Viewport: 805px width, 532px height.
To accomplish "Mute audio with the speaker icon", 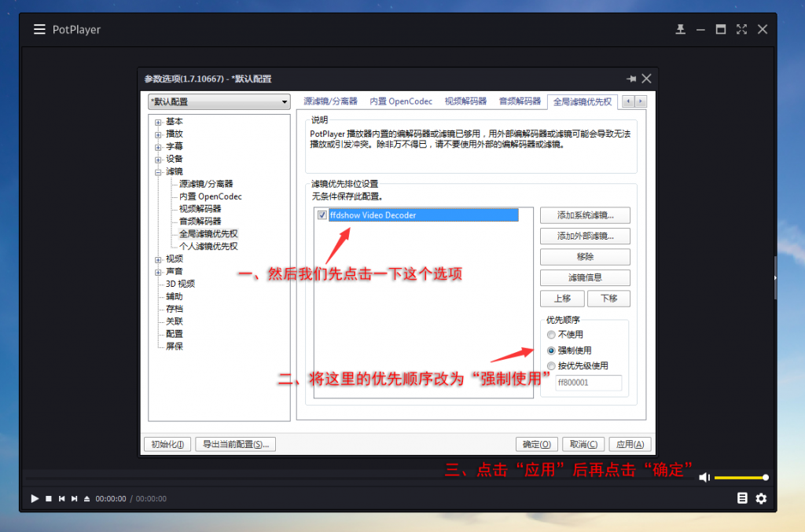I will pos(704,478).
